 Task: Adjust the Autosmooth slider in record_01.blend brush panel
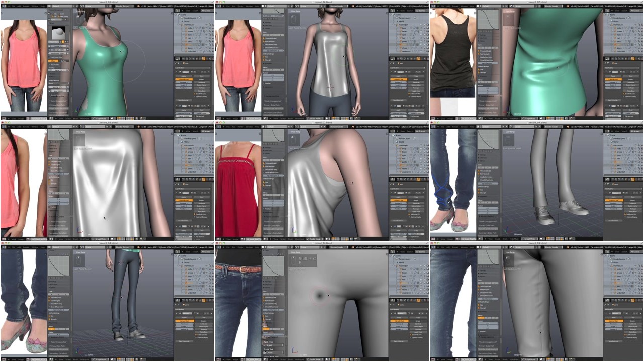coord(58,53)
